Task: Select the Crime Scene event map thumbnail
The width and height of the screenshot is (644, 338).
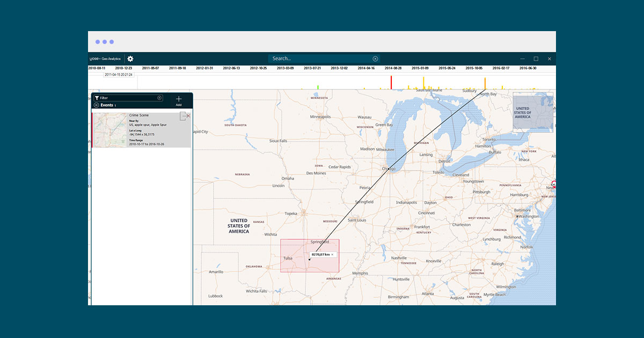Action: [x=109, y=130]
